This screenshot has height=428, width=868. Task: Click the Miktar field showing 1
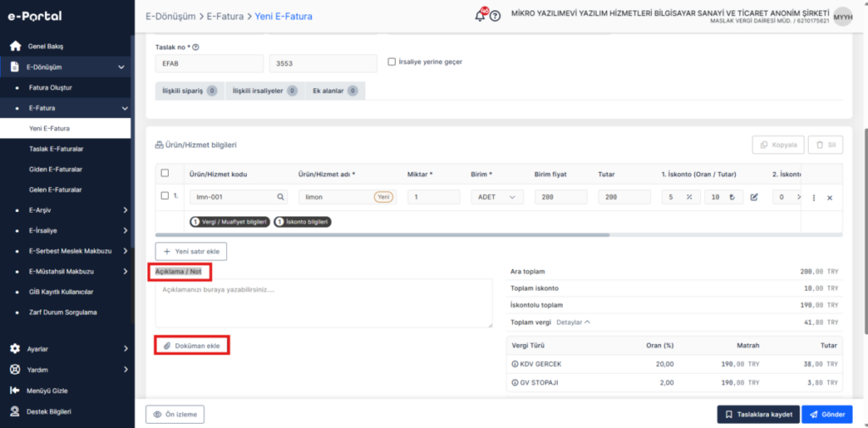coord(434,197)
